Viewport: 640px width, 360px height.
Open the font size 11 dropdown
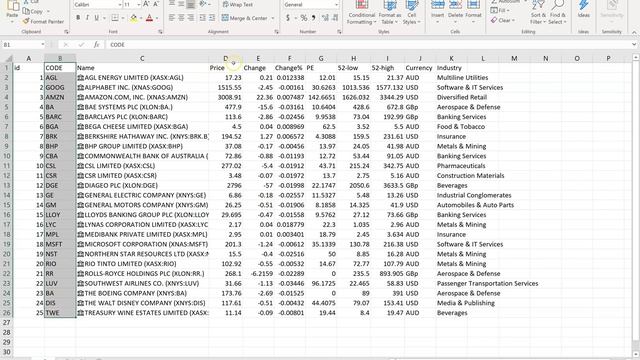point(138,4)
